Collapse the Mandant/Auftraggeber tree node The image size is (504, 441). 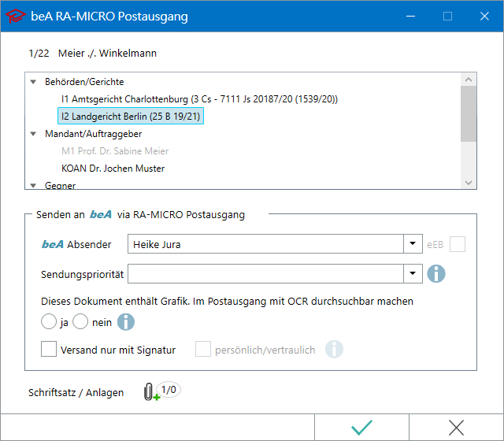click(x=33, y=134)
